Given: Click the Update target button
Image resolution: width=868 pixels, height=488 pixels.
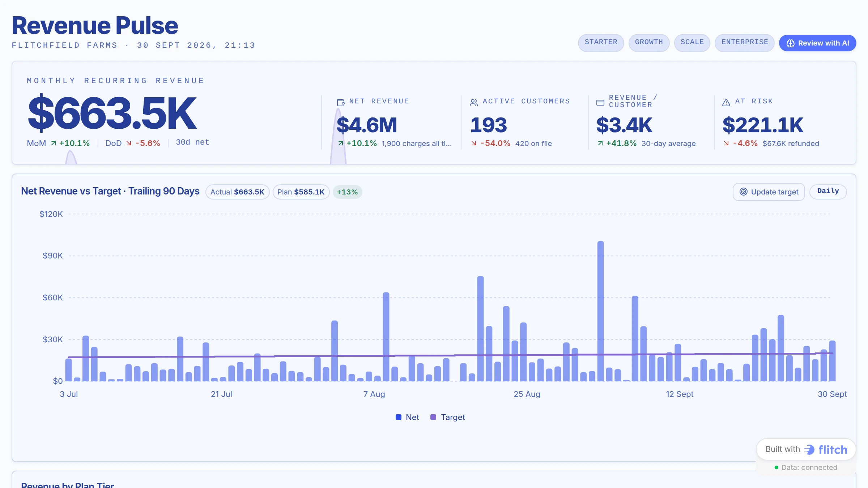Looking at the screenshot, I should (x=769, y=192).
